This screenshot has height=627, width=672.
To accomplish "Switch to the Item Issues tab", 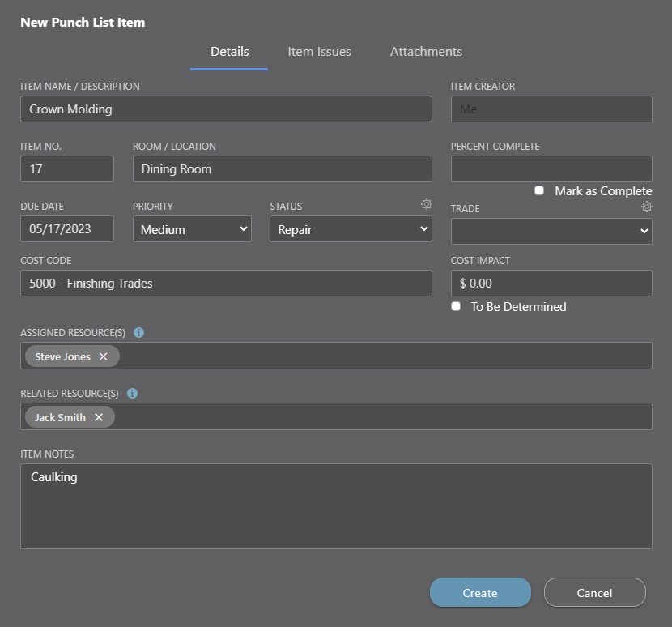I will pos(319,52).
